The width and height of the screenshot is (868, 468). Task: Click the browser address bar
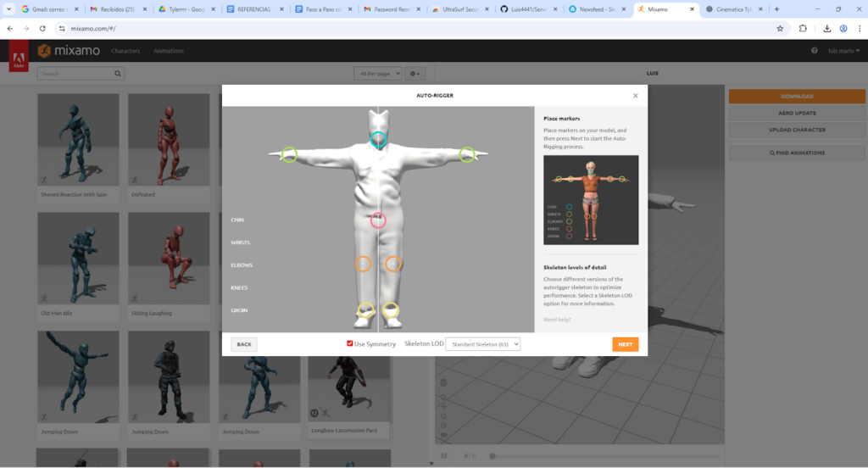coord(420,28)
